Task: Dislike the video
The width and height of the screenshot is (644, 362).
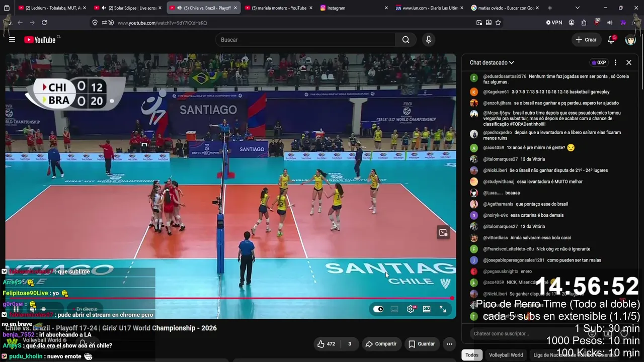Action: tap(349, 344)
